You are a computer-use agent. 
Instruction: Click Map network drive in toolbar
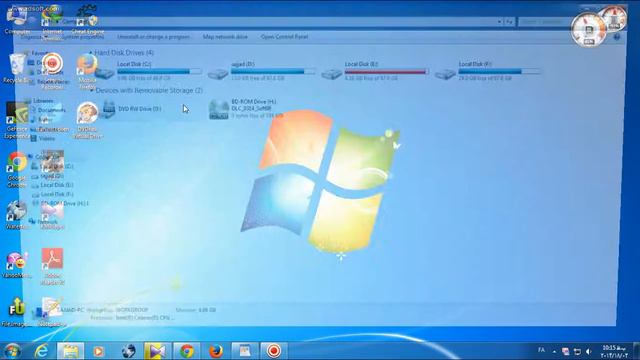[x=225, y=37]
